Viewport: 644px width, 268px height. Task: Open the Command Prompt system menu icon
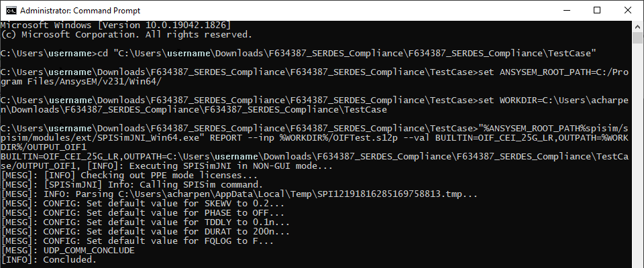[x=11, y=10]
